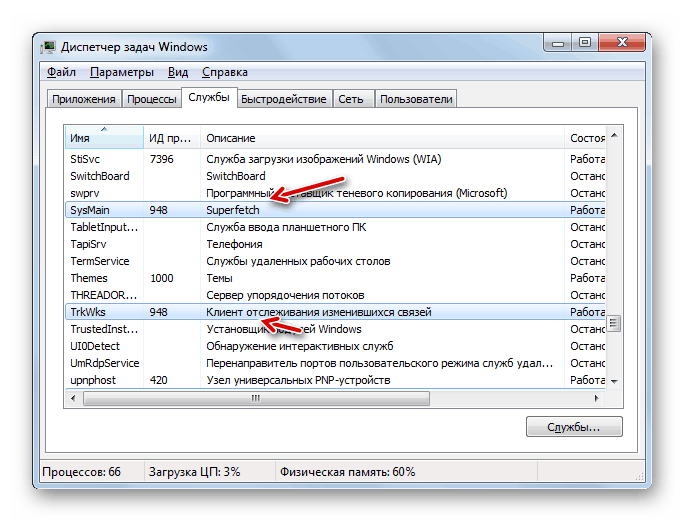Select the THREADOR... service row
Image resolution: width=685 pixels, height=522 pixels.
(335, 295)
